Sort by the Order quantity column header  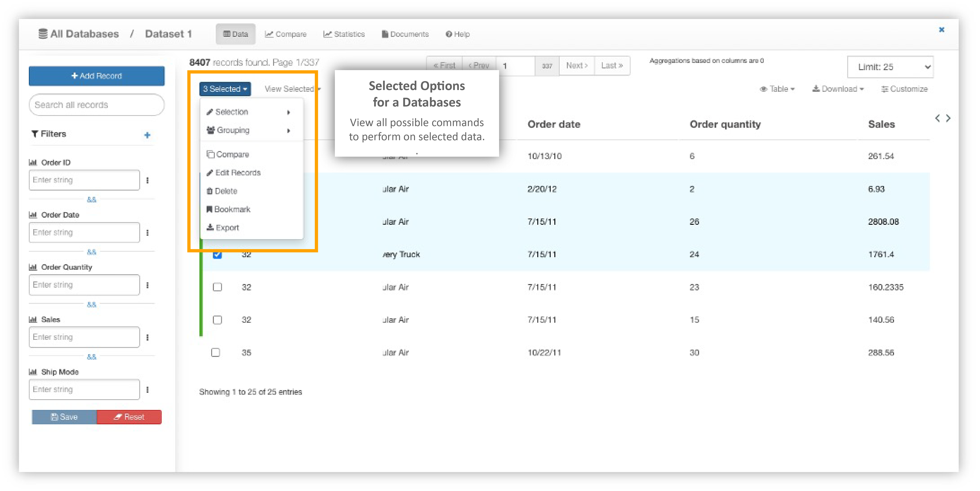(725, 124)
